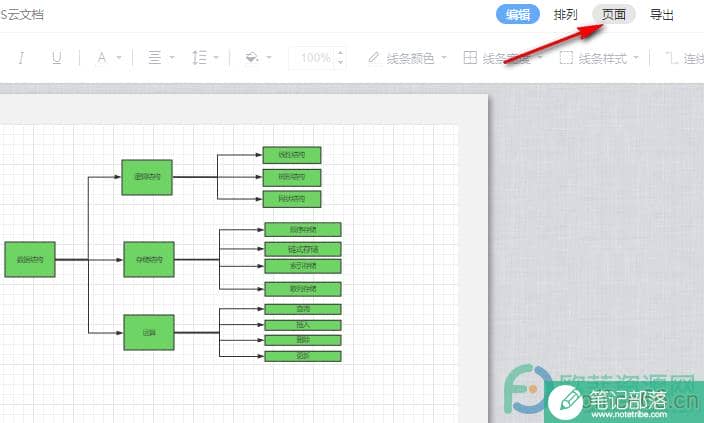Click the connector line type icon

(671, 57)
